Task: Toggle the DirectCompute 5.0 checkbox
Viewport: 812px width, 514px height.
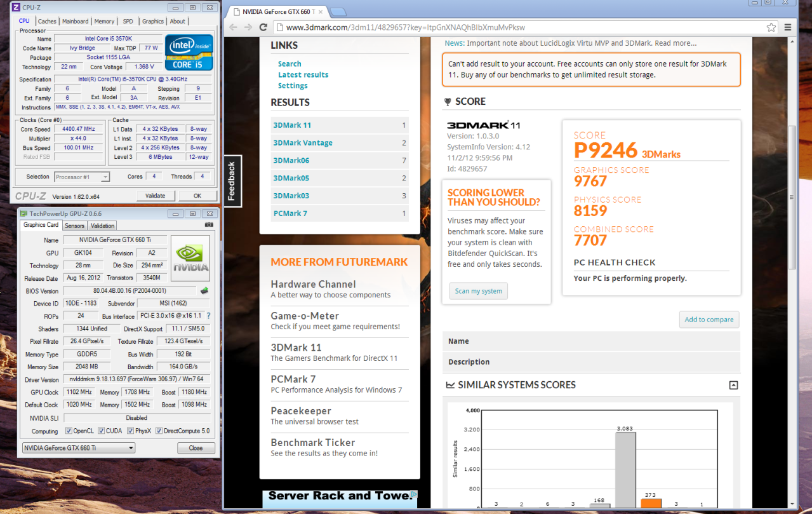Action: [159, 431]
